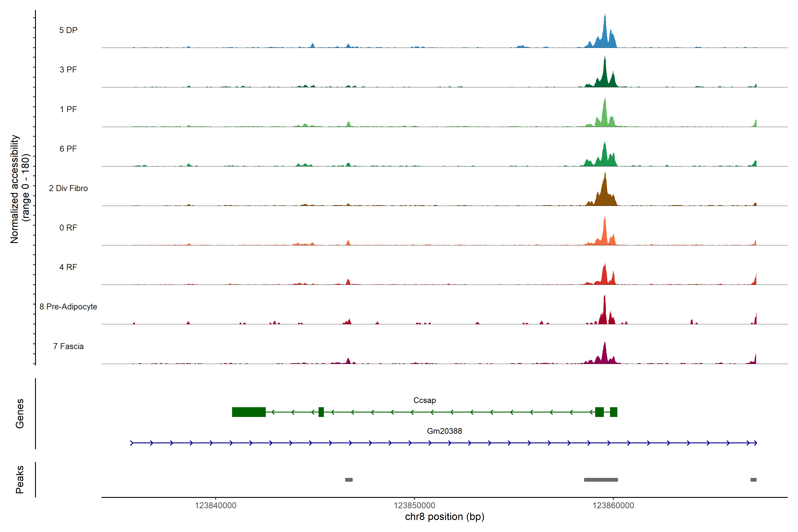Click the chr8 position axis title
Image resolution: width=798 pixels, height=532 pixels.
[444, 517]
